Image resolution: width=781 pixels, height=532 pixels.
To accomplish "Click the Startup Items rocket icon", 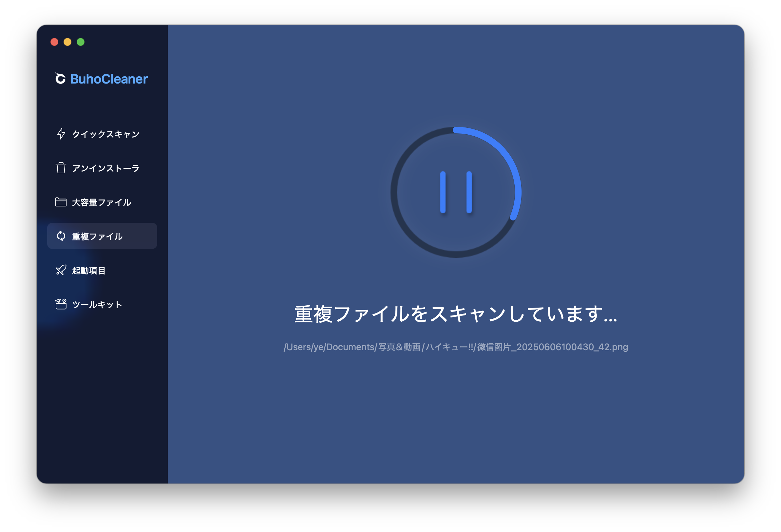I will click(61, 270).
